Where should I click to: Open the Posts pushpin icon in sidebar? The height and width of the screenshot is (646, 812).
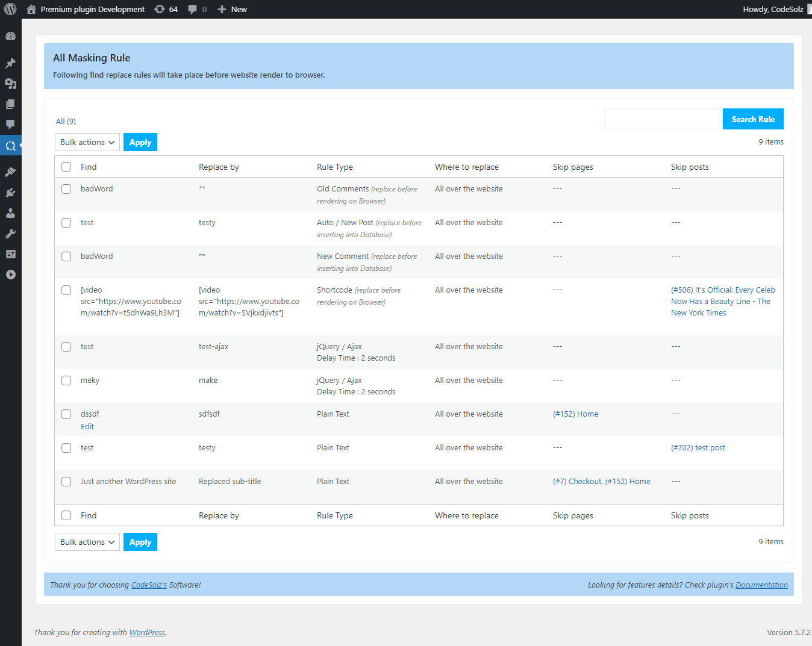point(10,63)
